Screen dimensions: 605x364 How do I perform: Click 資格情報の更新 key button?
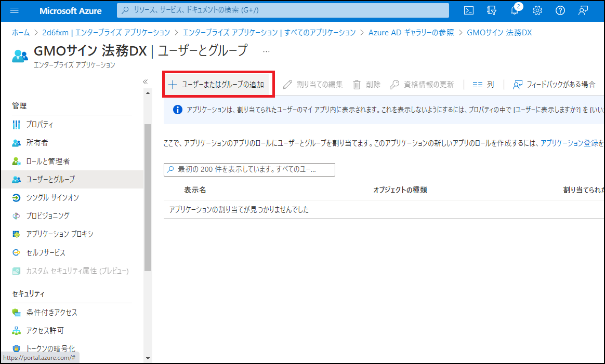422,85
